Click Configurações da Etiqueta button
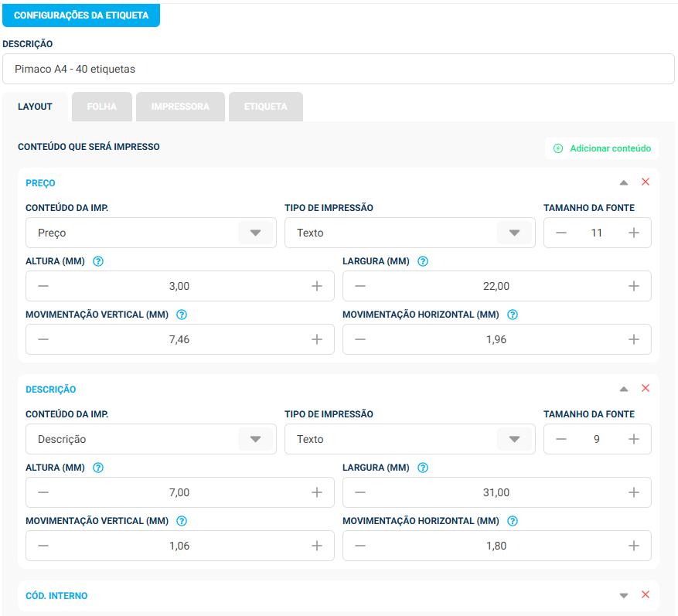 click(x=81, y=15)
